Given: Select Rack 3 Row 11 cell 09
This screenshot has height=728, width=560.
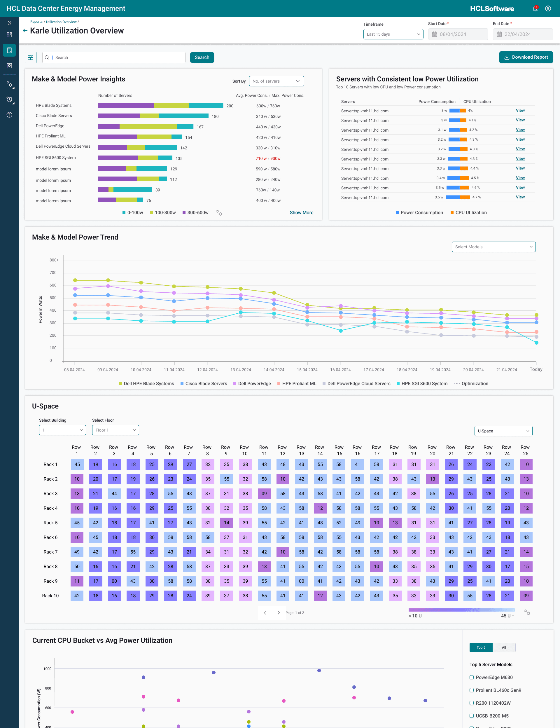Looking at the screenshot, I should pyautogui.click(x=264, y=494).
